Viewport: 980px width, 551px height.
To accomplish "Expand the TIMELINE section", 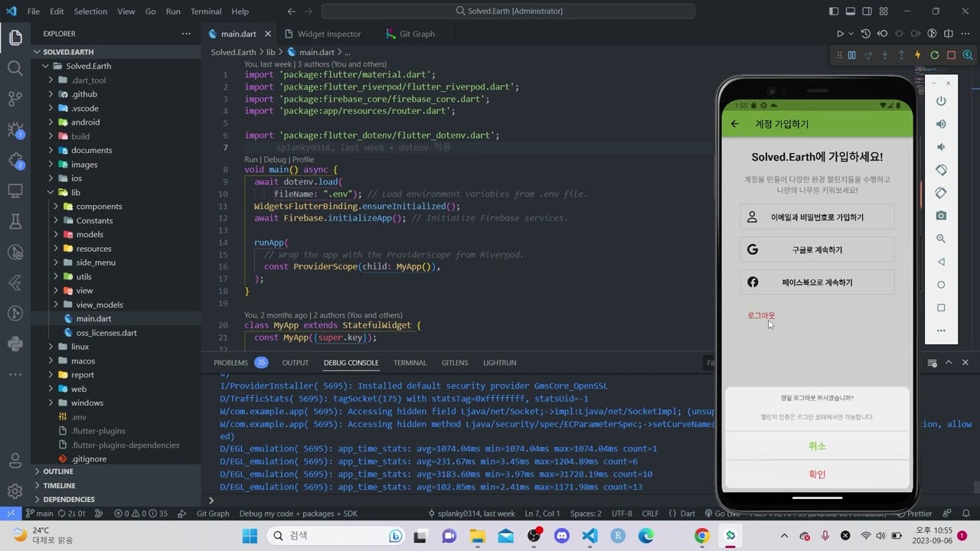I will click(x=59, y=485).
